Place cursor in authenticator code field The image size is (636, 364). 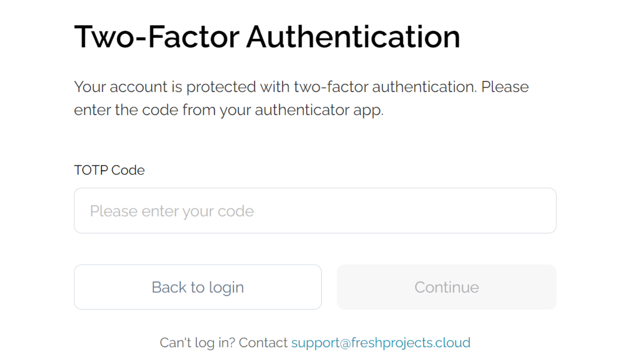315,211
